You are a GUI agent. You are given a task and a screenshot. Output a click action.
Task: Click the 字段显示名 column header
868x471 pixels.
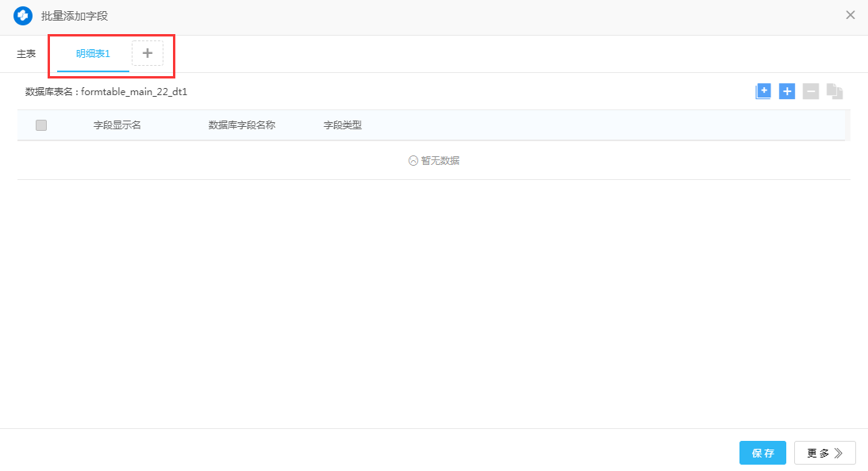click(117, 125)
